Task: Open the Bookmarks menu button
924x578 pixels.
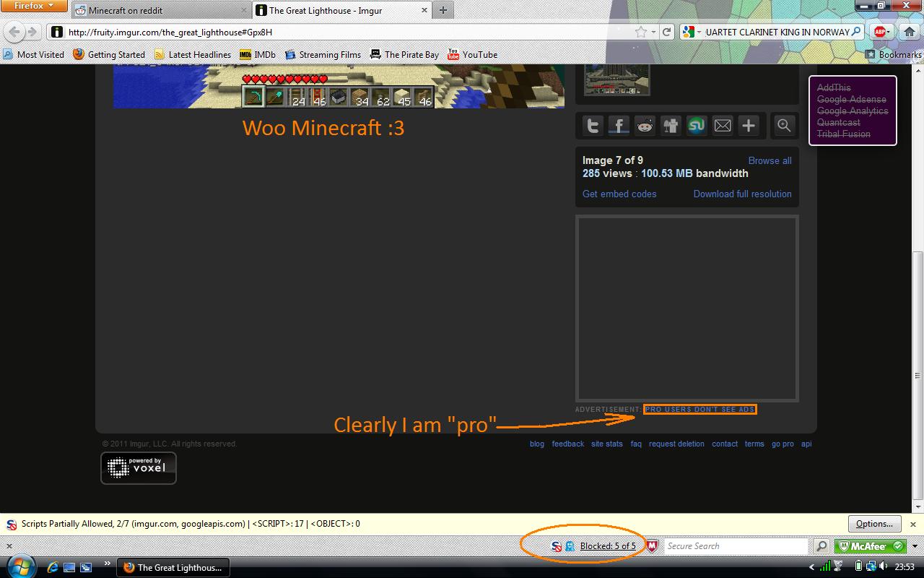Action: (894, 54)
